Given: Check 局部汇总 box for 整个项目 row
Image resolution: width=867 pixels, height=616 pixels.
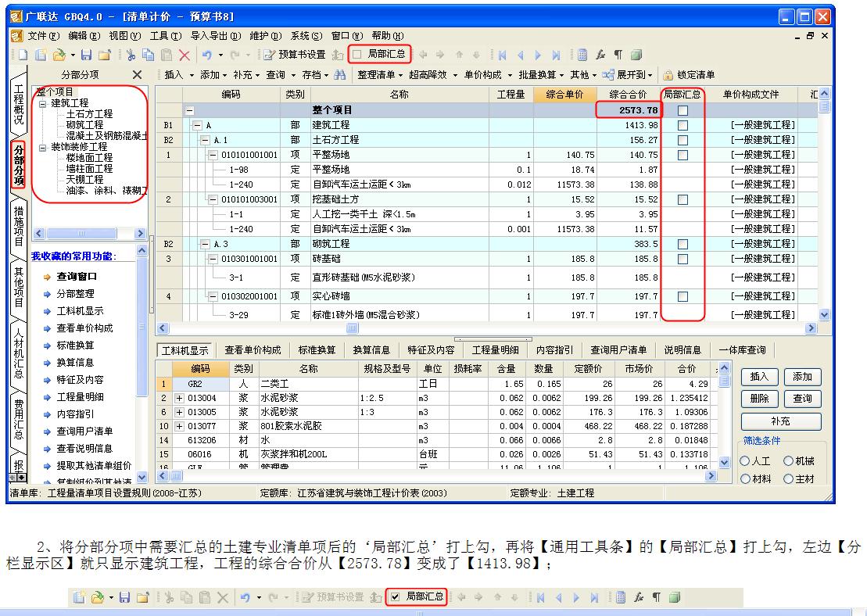Looking at the screenshot, I should (682, 110).
